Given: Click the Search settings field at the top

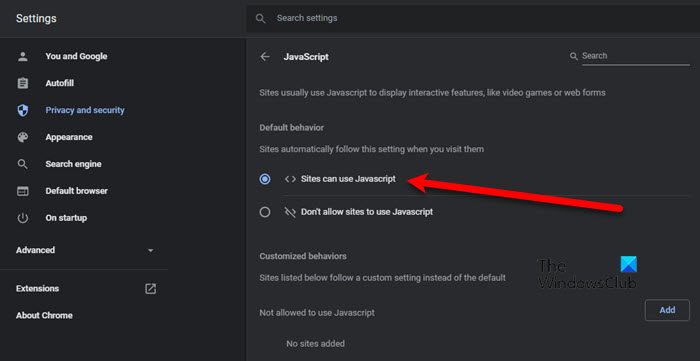Looking at the screenshot, I should [473, 18].
